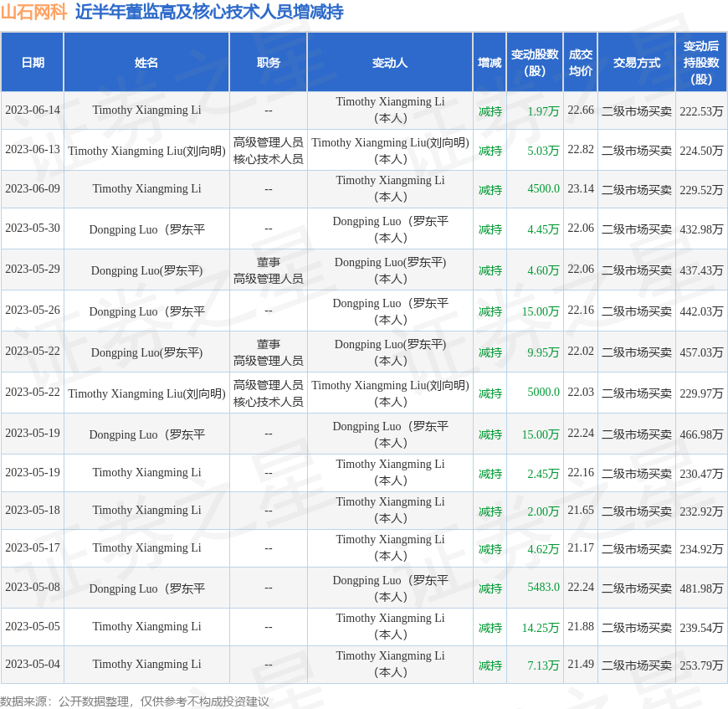Click the average price 21.88

point(581,627)
